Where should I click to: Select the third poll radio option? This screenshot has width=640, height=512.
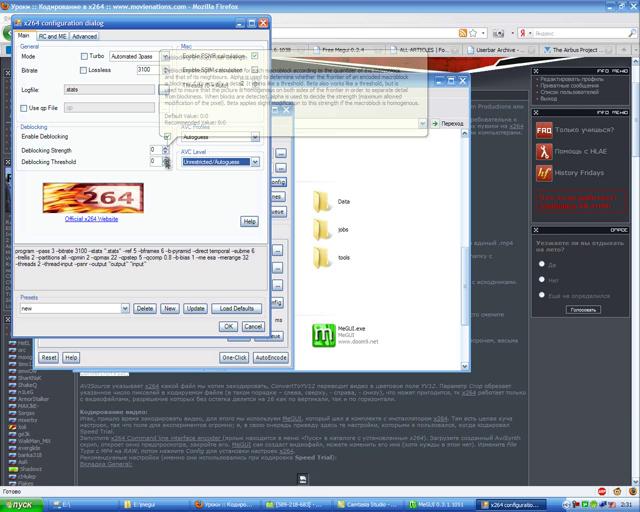(x=542, y=295)
